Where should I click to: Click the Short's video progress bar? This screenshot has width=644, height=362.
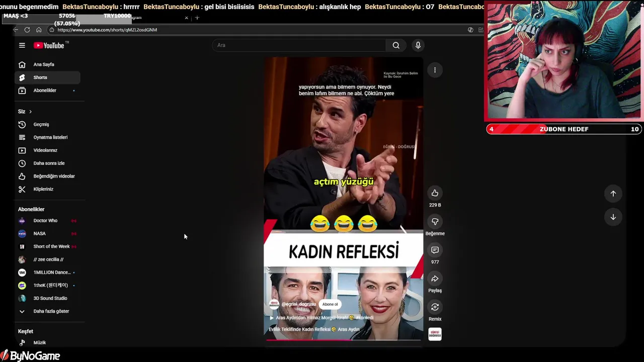[344, 340]
